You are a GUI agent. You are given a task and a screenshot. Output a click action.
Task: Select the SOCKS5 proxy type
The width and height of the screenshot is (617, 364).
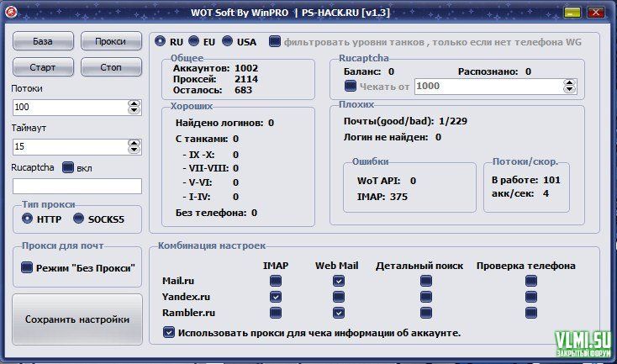pyautogui.click(x=80, y=219)
